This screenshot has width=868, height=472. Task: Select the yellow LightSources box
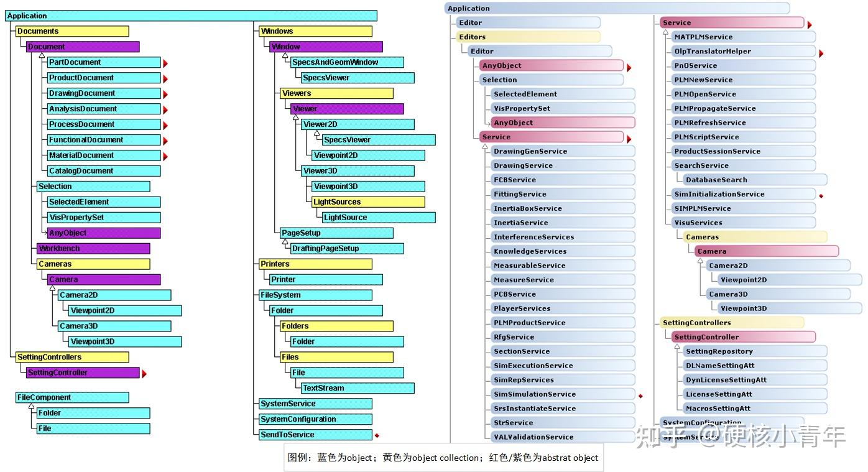coord(368,201)
